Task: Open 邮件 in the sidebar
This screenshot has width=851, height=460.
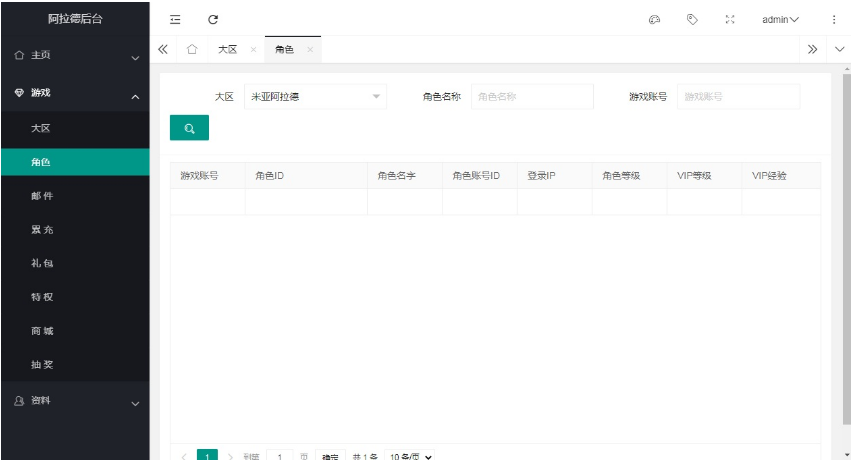Action: click(42, 196)
